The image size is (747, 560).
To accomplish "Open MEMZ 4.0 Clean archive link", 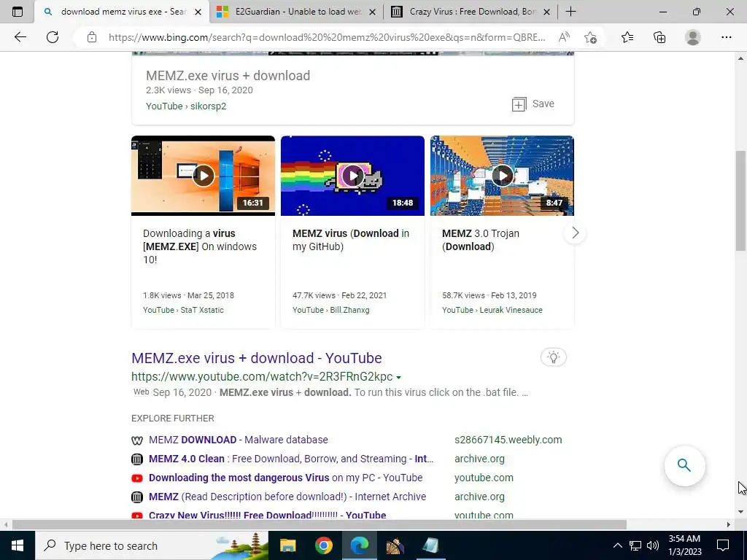I will 291,459.
